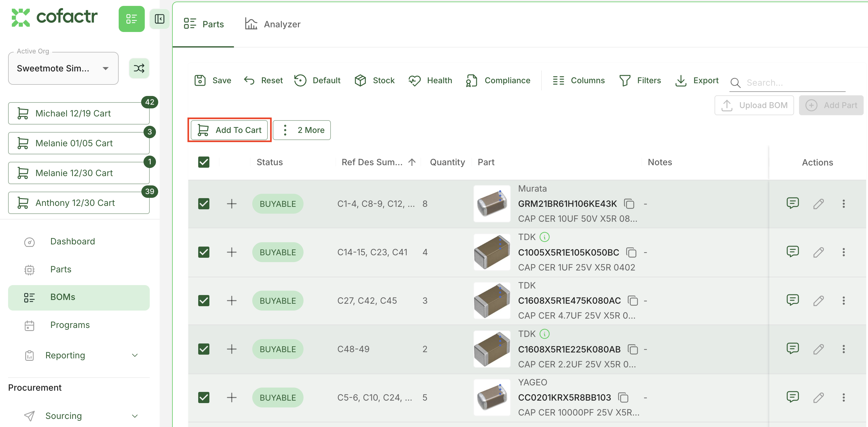The height and width of the screenshot is (427, 868).
Task: Click the green BOM list icon button
Action: tap(131, 19)
